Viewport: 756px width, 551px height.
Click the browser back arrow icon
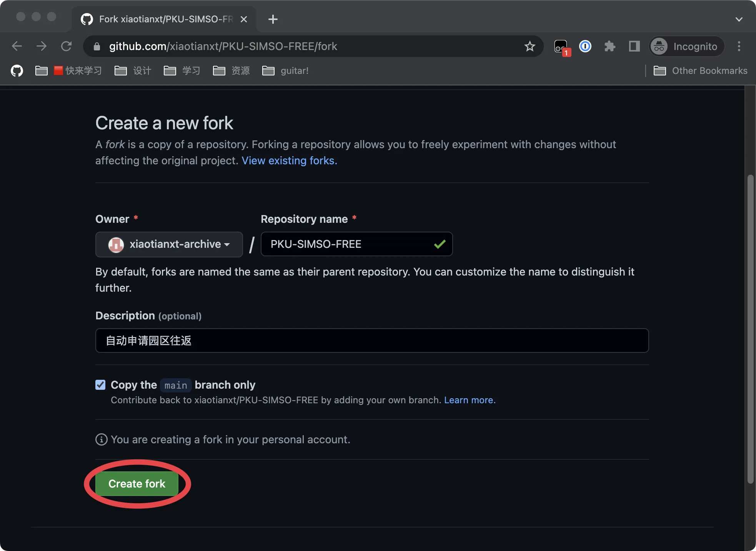17,45
